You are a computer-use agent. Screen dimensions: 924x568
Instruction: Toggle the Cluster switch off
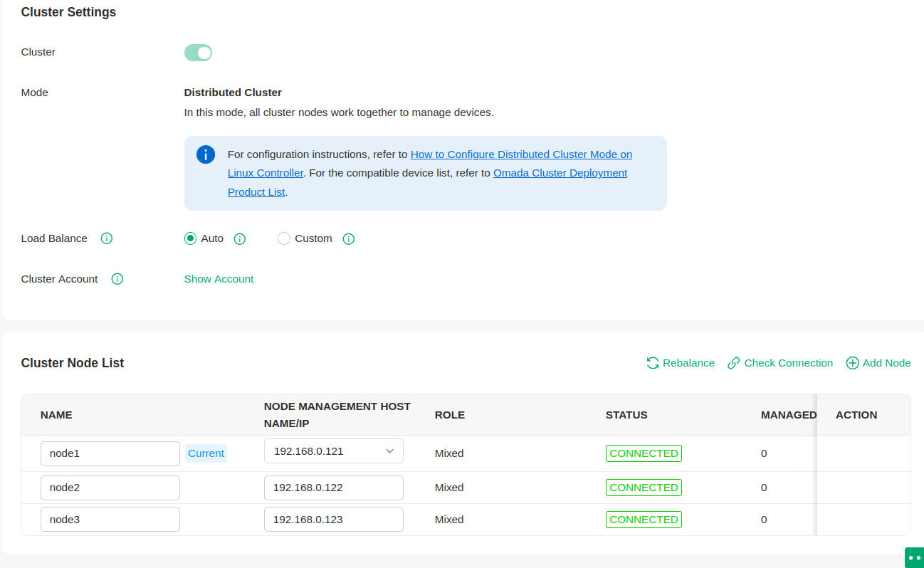(198, 53)
